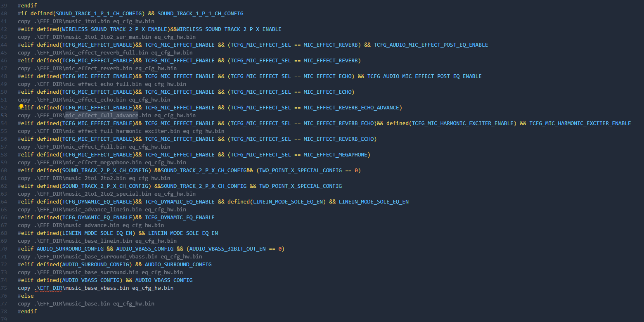Screen dimensions: 644x322
Task: Click music_base_linein.bin on line 69
Action: [x=99, y=241]
